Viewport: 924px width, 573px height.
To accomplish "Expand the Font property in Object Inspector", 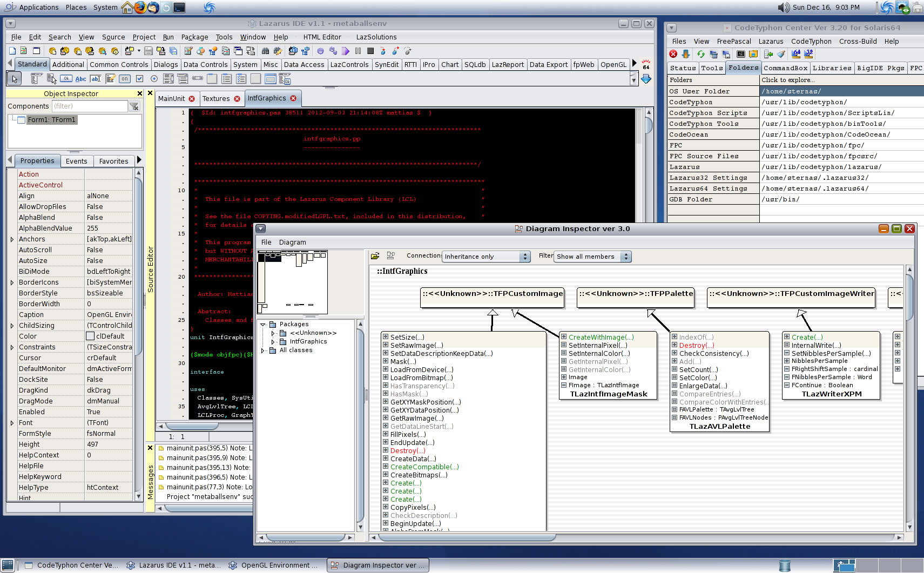I will coord(12,423).
